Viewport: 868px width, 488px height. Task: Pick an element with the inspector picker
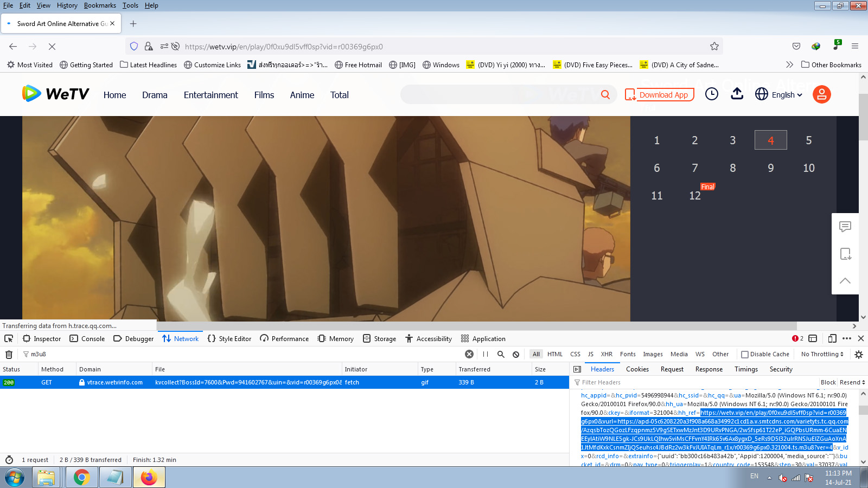[9, 338]
